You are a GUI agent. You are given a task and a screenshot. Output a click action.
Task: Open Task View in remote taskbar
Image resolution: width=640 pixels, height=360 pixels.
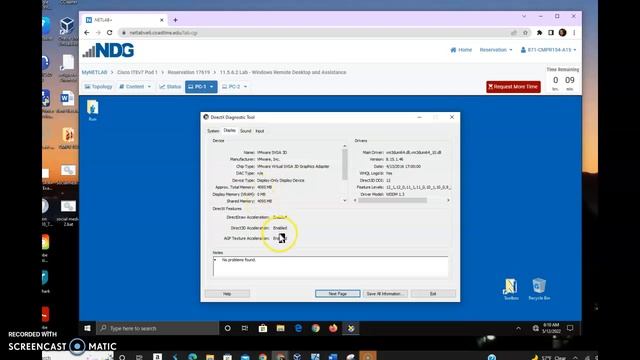coord(245,328)
